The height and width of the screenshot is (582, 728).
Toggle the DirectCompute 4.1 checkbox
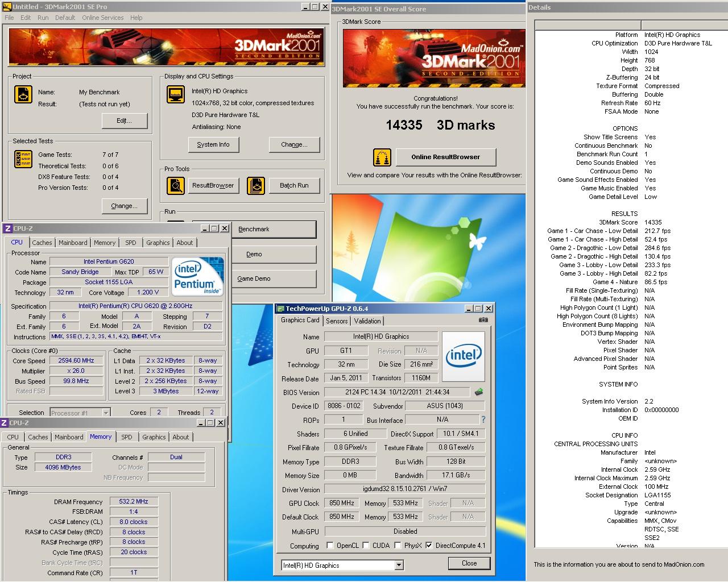pos(429,545)
